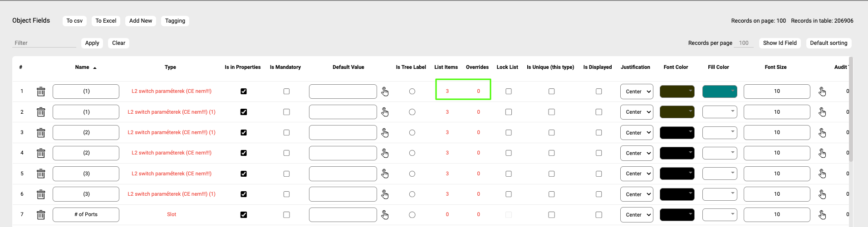Click into the Filter text field

[44, 43]
